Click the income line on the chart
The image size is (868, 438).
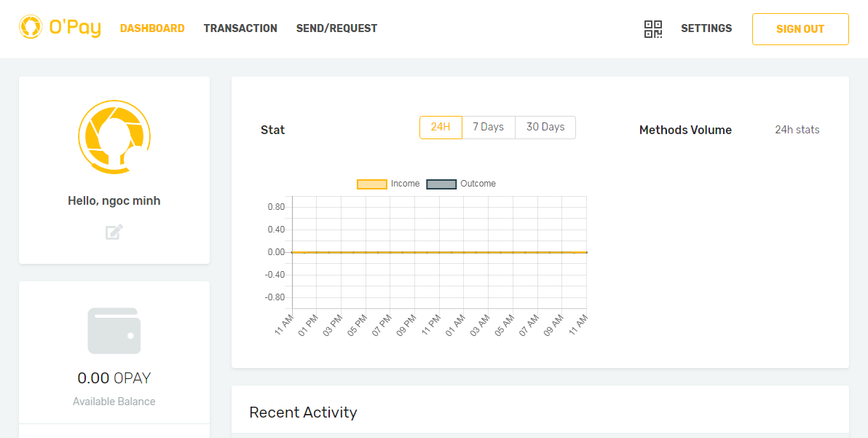[x=437, y=252]
